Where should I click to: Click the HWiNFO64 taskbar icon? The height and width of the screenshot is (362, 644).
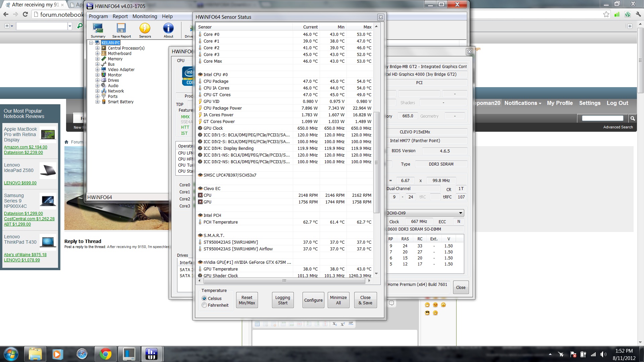click(x=152, y=354)
